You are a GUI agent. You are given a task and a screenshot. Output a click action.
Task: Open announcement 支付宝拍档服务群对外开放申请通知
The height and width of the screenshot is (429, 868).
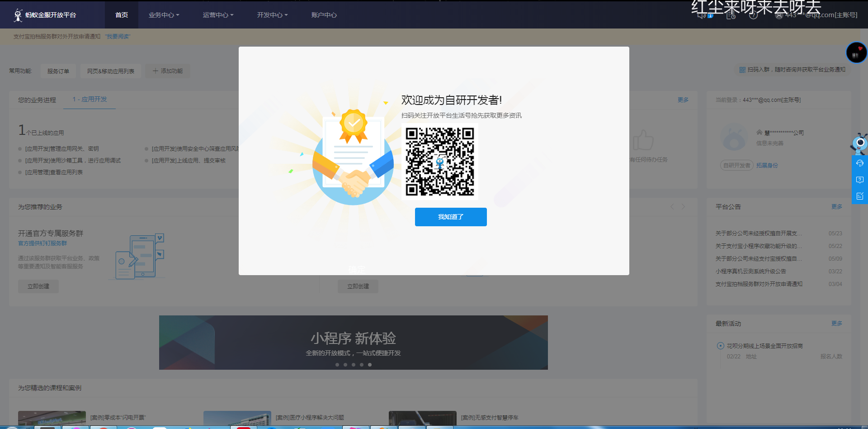point(759,284)
